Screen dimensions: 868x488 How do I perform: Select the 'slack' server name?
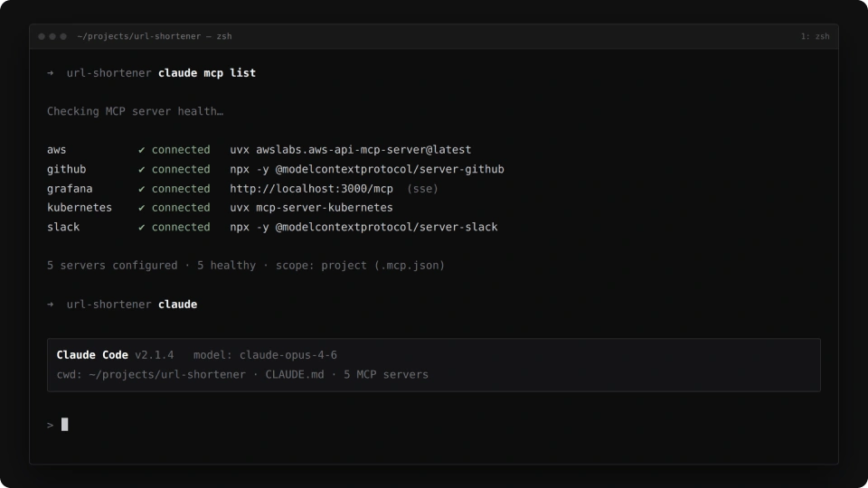63,227
